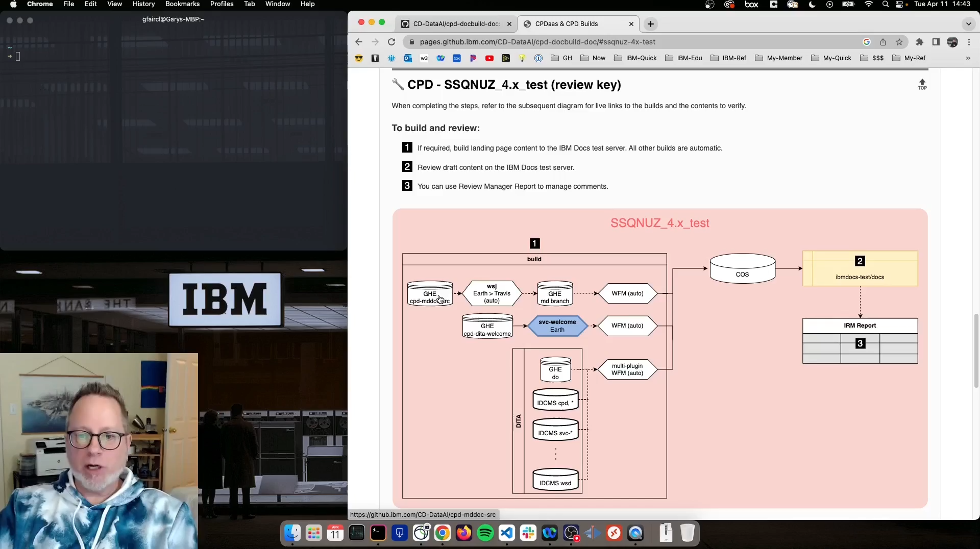This screenshot has width=980, height=549.
Task: Click the forward navigation arrow
Action: pyautogui.click(x=375, y=42)
